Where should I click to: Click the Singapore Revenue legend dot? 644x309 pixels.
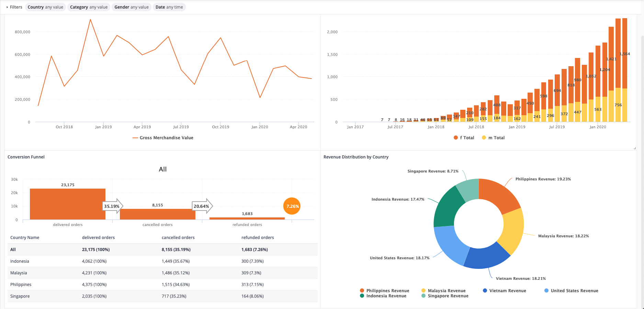pos(423,296)
